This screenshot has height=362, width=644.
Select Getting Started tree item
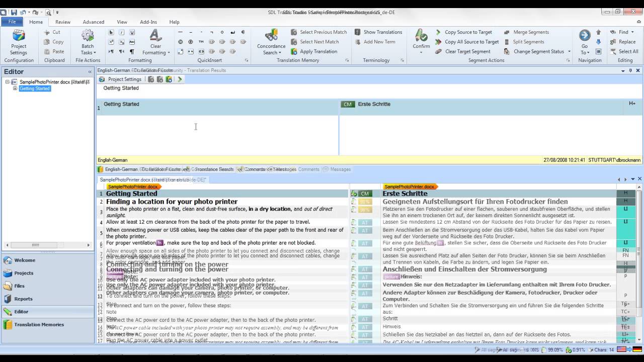coord(35,88)
